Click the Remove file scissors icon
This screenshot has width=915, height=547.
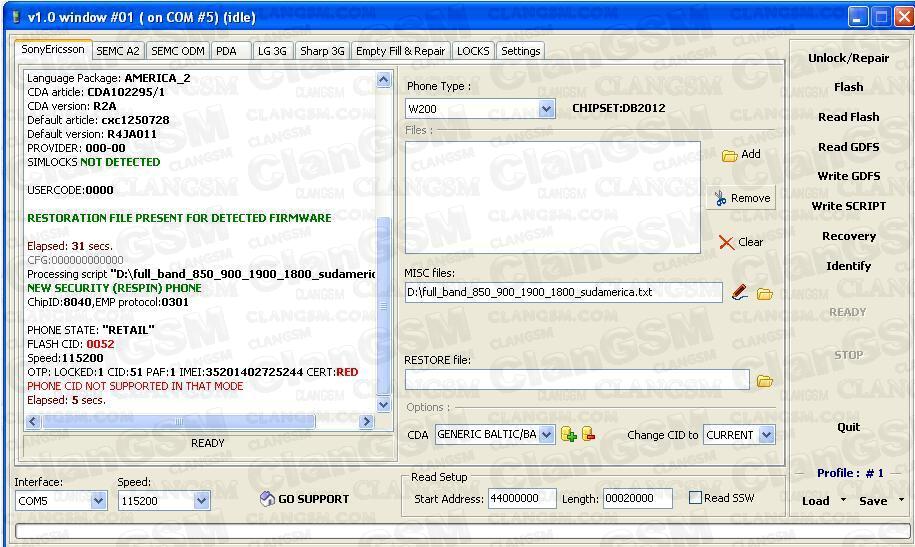coord(721,198)
